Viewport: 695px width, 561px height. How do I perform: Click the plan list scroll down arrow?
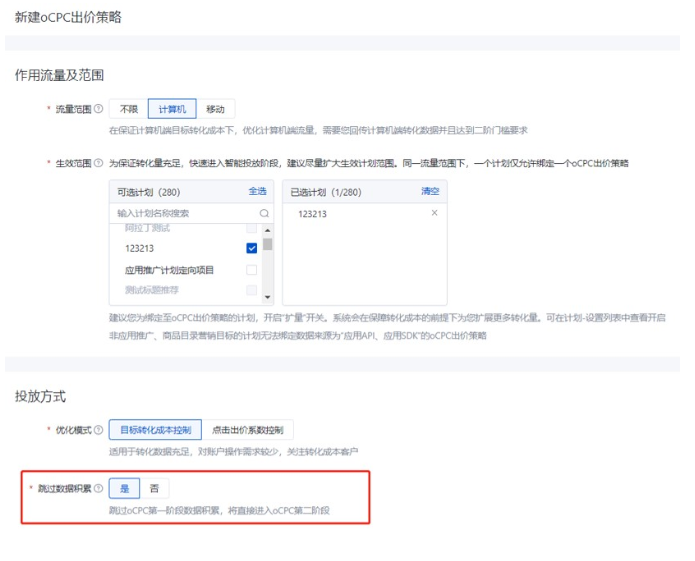pos(267,297)
